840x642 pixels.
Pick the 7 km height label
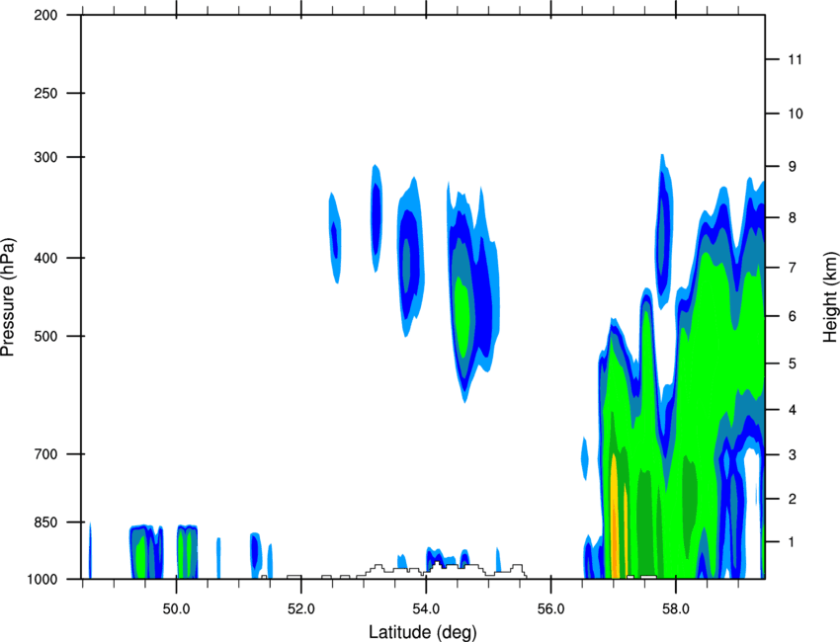point(793,268)
